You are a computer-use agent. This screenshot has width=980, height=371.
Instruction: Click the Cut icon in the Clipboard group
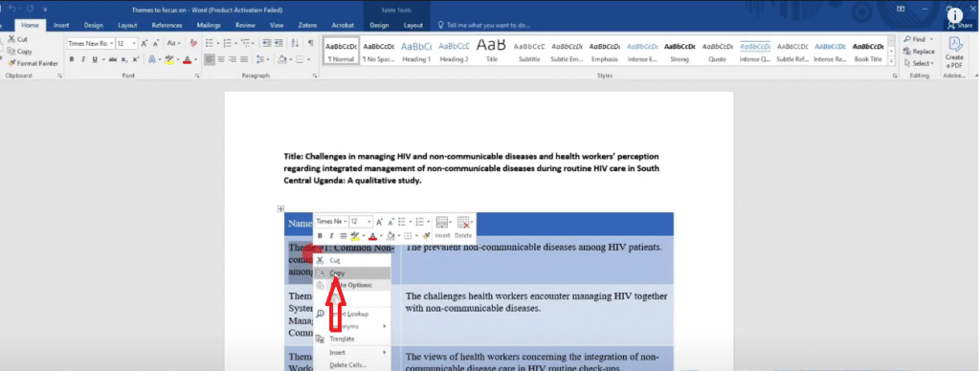[x=11, y=39]
